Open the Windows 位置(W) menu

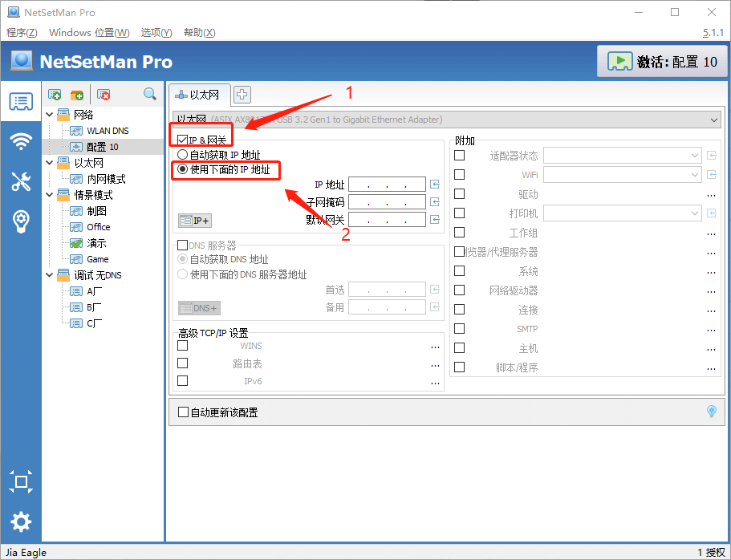[x=89, y=33]
